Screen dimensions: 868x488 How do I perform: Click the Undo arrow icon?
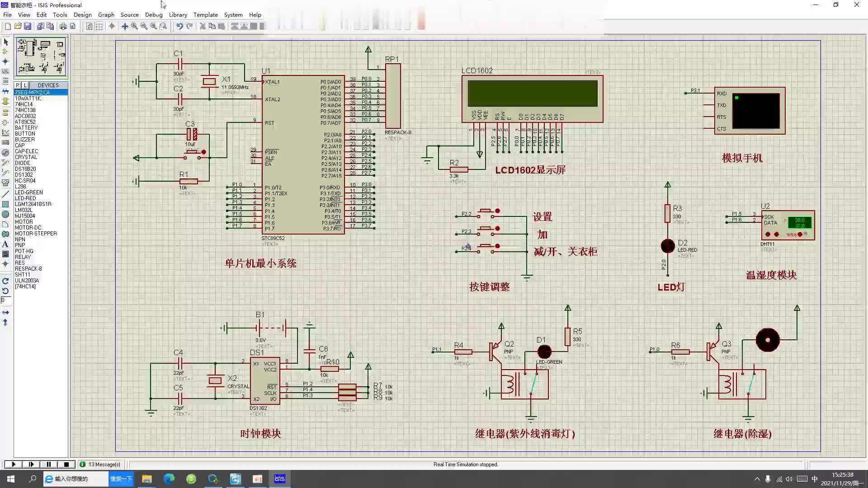(179, 26)
